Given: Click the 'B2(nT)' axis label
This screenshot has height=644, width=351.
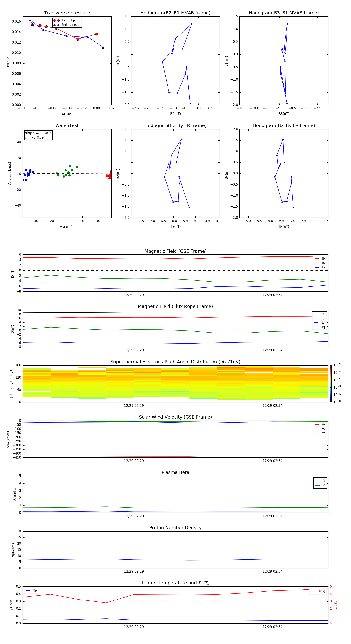Looking at the screenshot, I should click(175, 114).
